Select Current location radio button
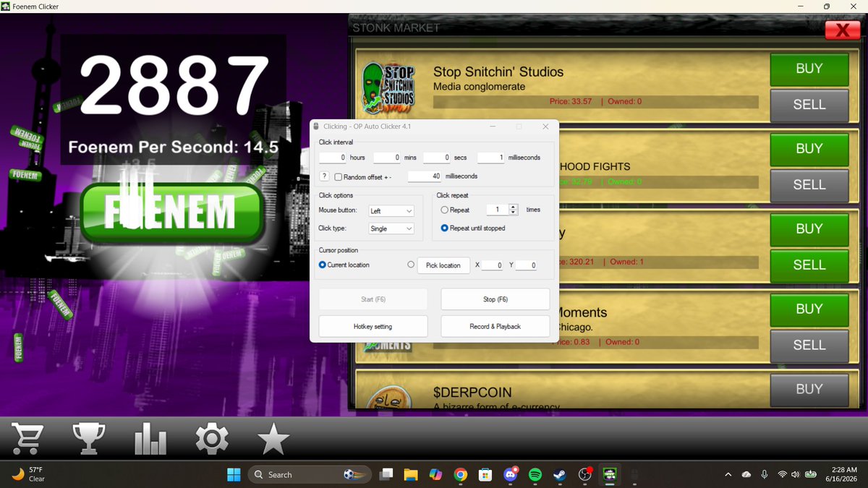The image size is (868, 488). pos(323,265)
